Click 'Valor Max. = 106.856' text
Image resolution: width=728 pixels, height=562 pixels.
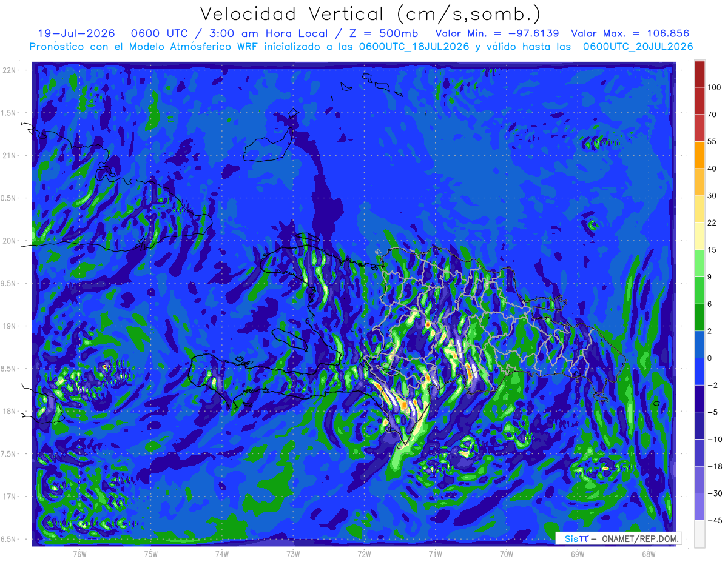click(630, 34)
